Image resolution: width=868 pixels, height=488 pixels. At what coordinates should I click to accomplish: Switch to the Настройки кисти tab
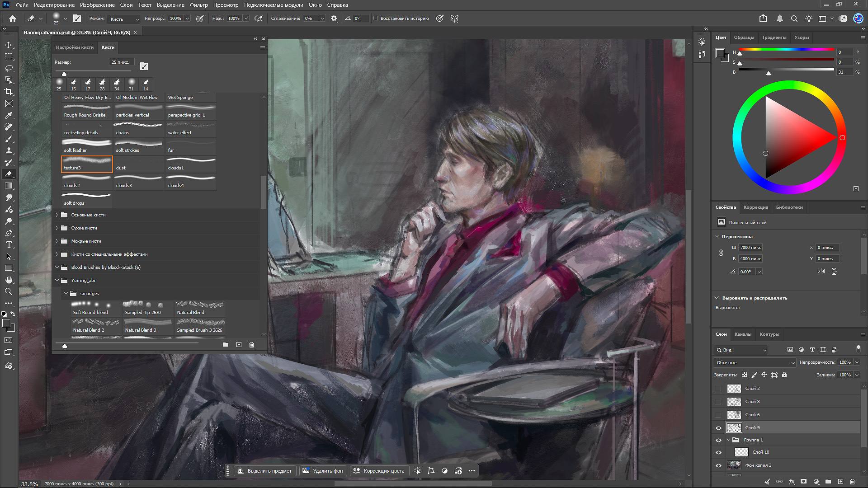coord(75,47)
